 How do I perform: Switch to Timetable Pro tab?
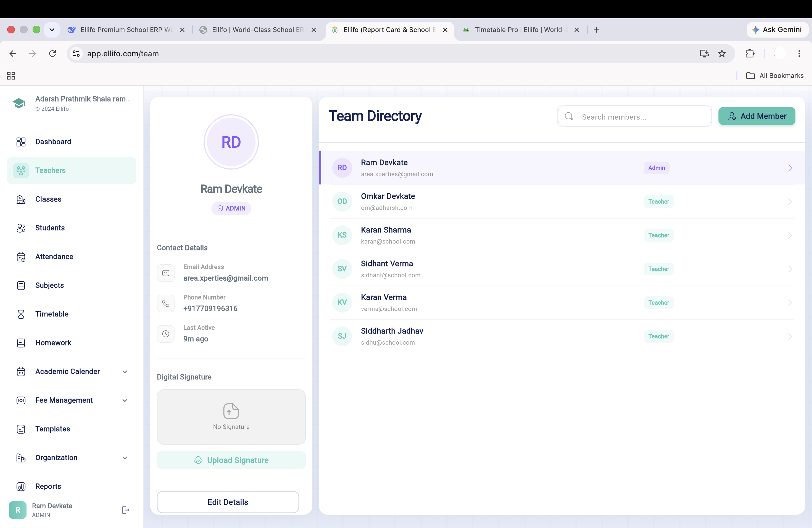click(x=520, y=30)
